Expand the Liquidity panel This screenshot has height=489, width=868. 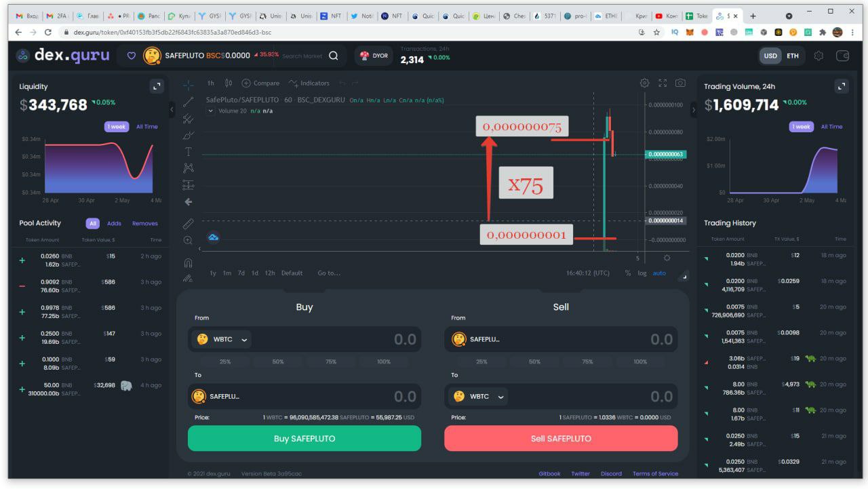point(157,86)
